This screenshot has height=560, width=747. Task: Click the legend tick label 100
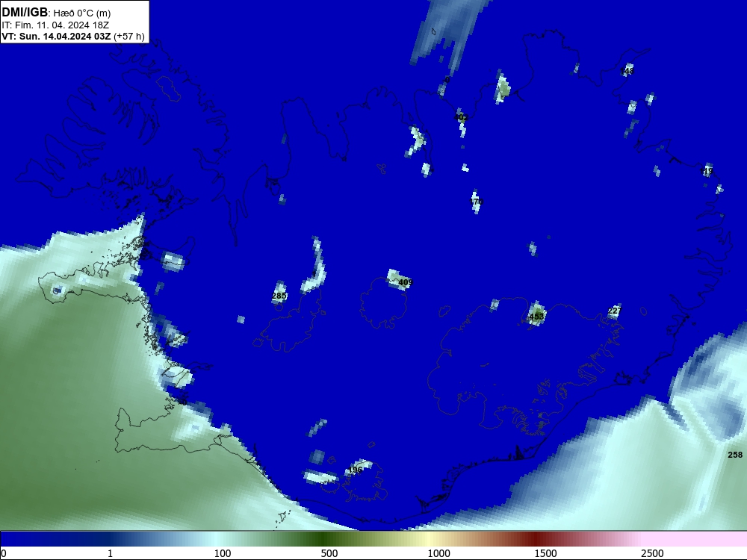coord(223,553)
